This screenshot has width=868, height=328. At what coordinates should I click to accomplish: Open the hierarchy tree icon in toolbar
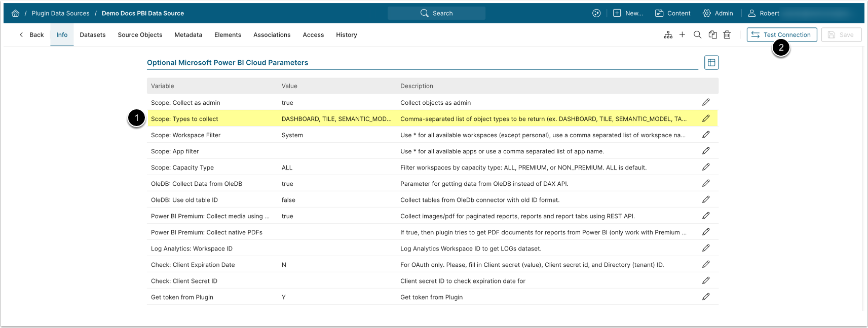pos(668,35)
